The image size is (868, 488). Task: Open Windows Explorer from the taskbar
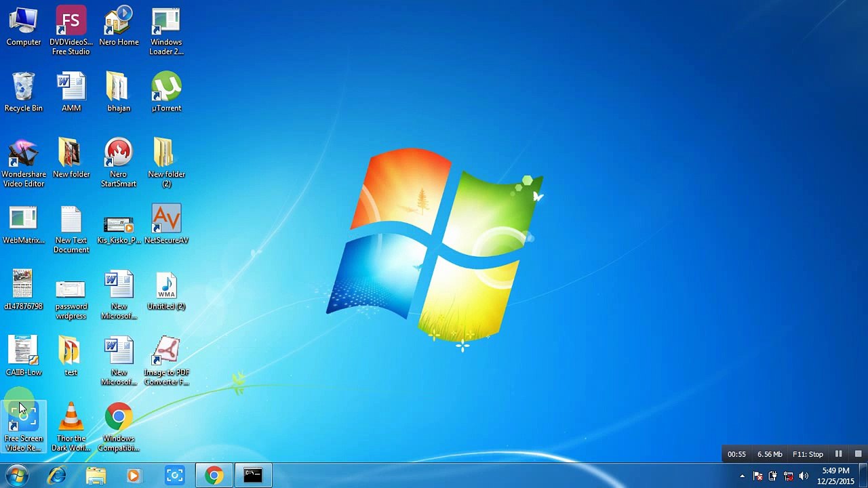(x=96, y=476)
